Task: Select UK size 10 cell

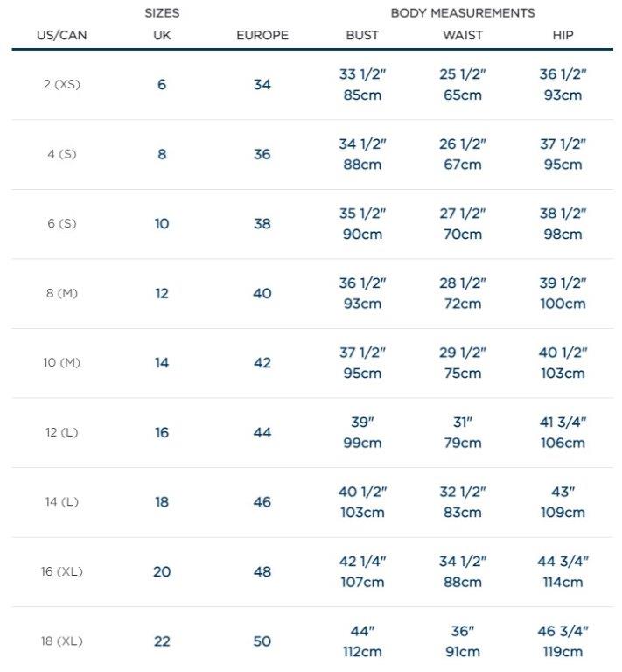Action: (x=162, y=224)
